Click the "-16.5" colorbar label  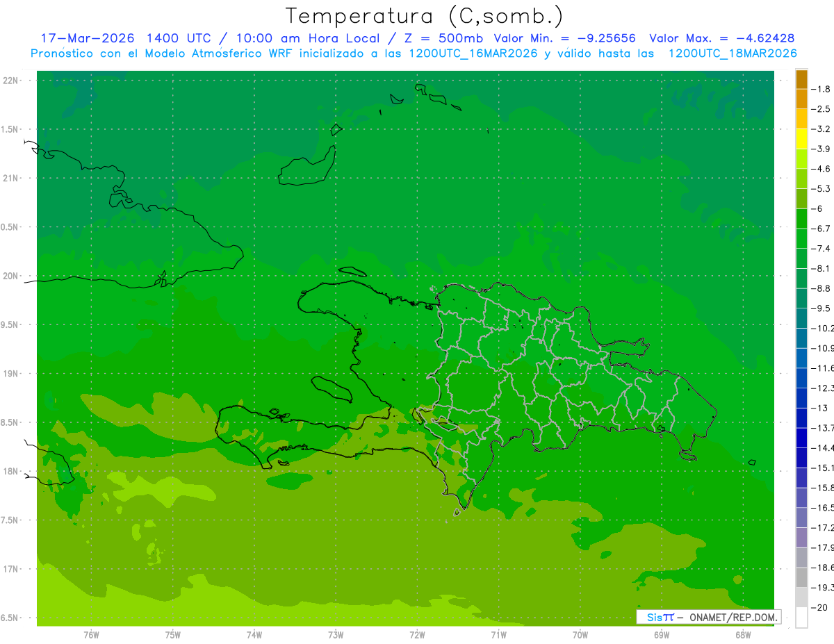(822, 508)
